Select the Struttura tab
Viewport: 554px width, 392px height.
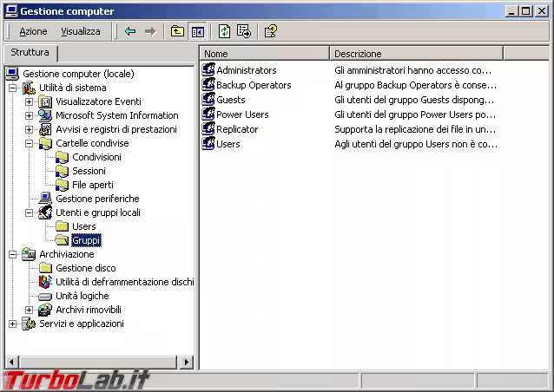pyautogui.click(x=30, y=53)
